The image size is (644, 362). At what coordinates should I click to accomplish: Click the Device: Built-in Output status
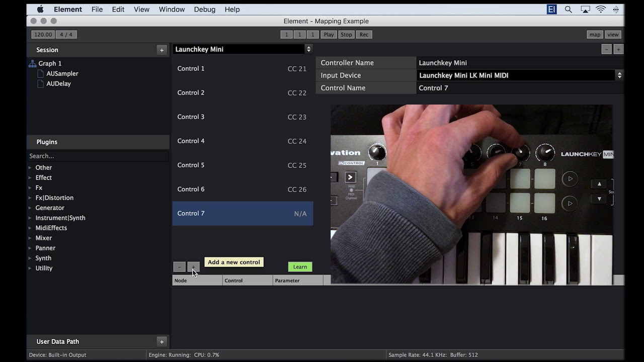57,355
